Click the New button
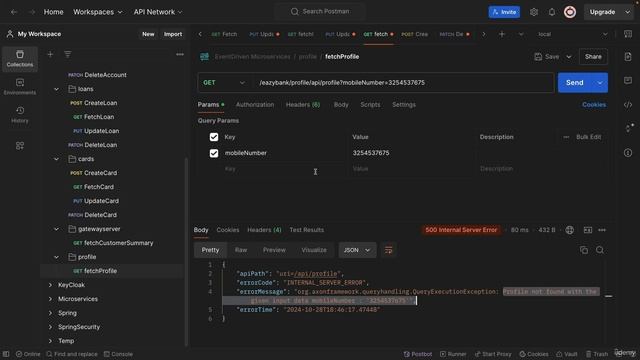Image resolution: width=640 pixels, height=360 pixels. click(148, 34)
